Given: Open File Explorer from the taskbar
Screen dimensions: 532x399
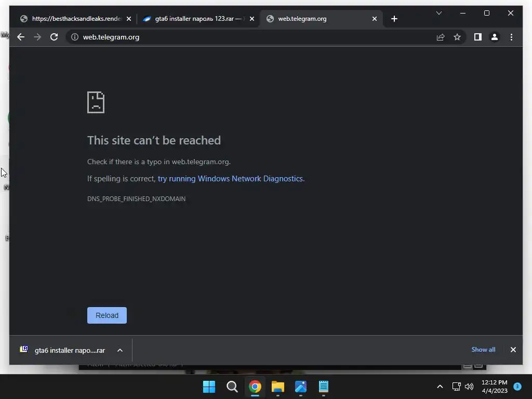Looking at the screenshot, I should point(277,387).
